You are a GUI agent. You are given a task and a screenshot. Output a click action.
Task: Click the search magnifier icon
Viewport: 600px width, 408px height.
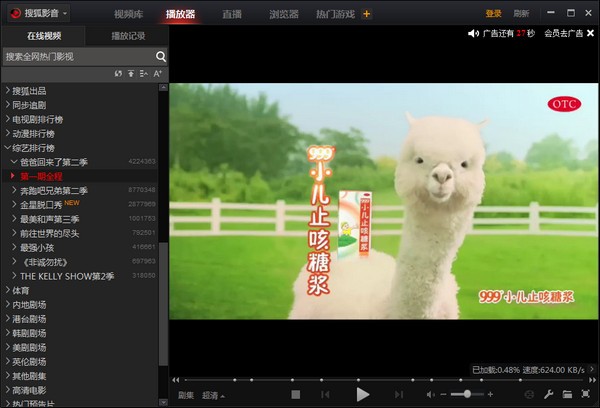(x=161, y=57)
